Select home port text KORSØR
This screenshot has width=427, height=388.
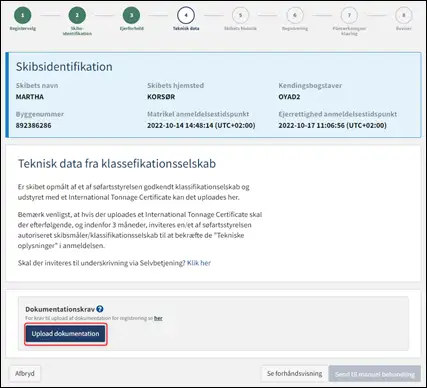[x=161, y=97]
